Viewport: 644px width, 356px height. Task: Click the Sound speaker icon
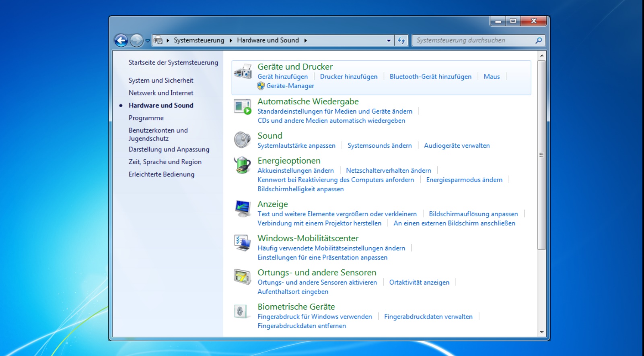click(243, 140)
